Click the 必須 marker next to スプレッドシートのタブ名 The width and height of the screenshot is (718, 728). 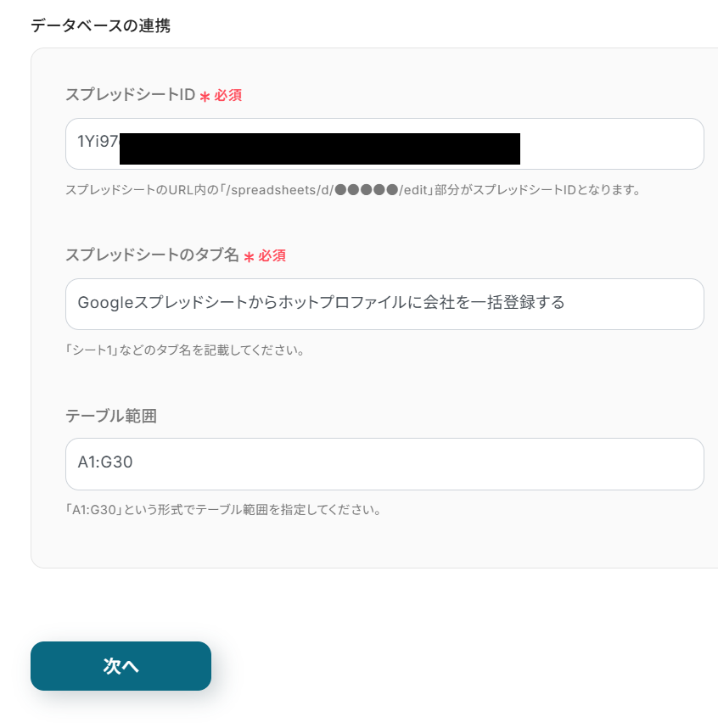pyautogui.click(x=272, y=256)
